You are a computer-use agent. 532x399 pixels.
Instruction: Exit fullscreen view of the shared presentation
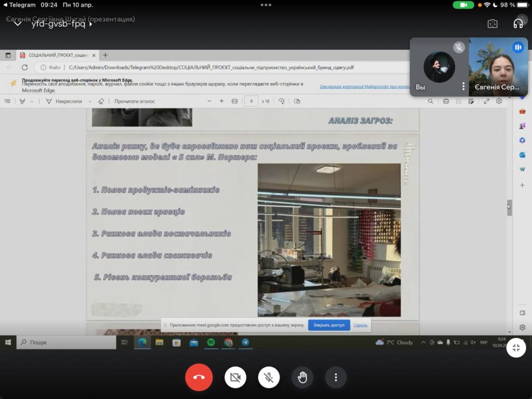pyautogui.click(x=516, y=348)
